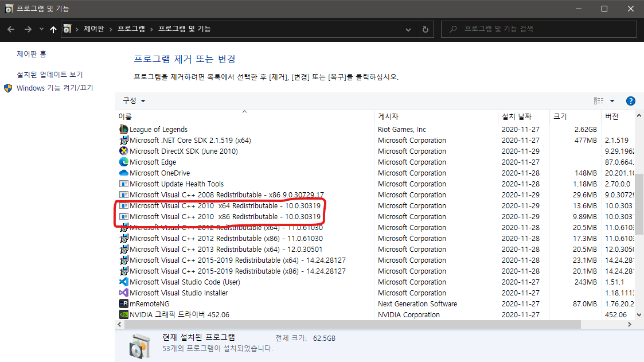The image size is (644, 362).
Task: Click the mRemoteNG program icon
Action: point(124,303)
